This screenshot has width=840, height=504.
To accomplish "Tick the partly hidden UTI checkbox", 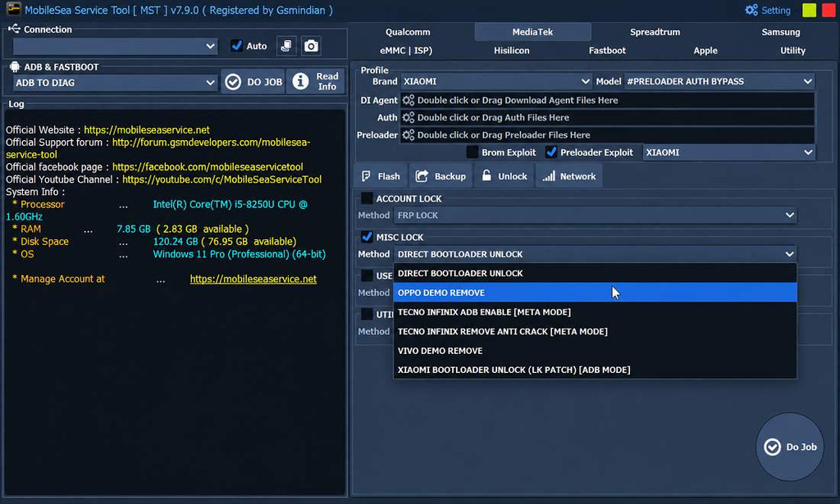I will coord(367,314).
